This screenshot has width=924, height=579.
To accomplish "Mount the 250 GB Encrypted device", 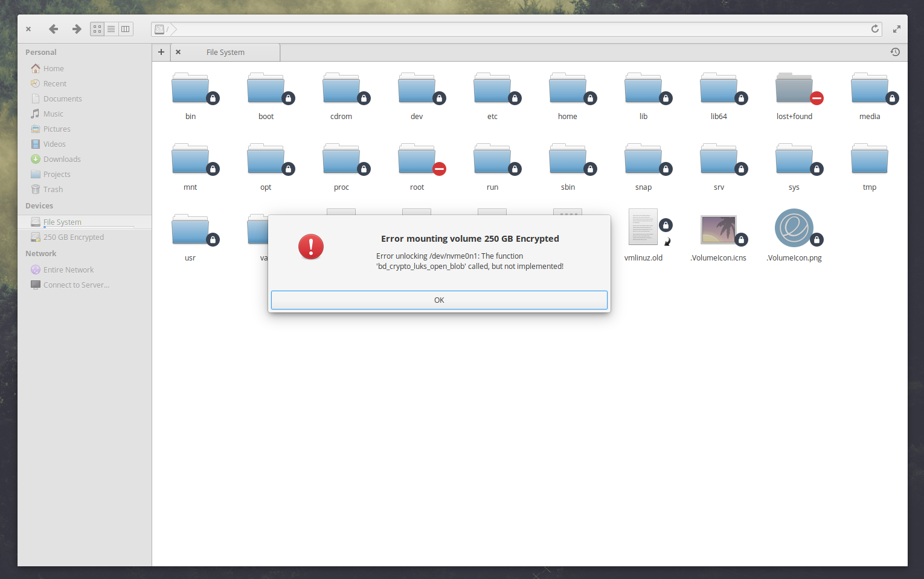I will 74,237.
